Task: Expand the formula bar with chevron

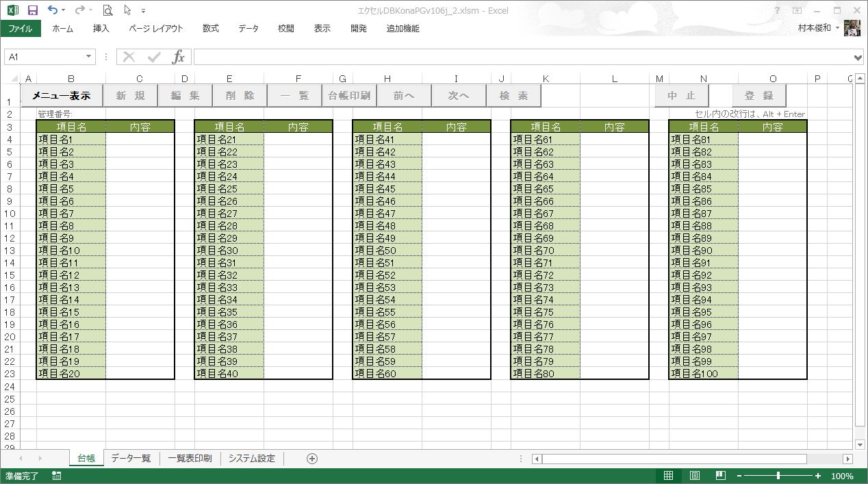Action: (858, 58)
